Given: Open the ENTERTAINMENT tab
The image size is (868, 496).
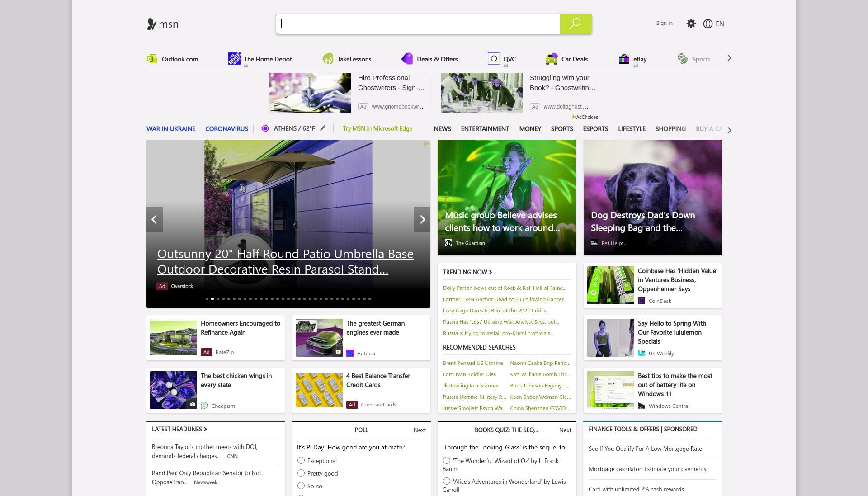Looking at the screenshot, I should click(x=485, y=129).
